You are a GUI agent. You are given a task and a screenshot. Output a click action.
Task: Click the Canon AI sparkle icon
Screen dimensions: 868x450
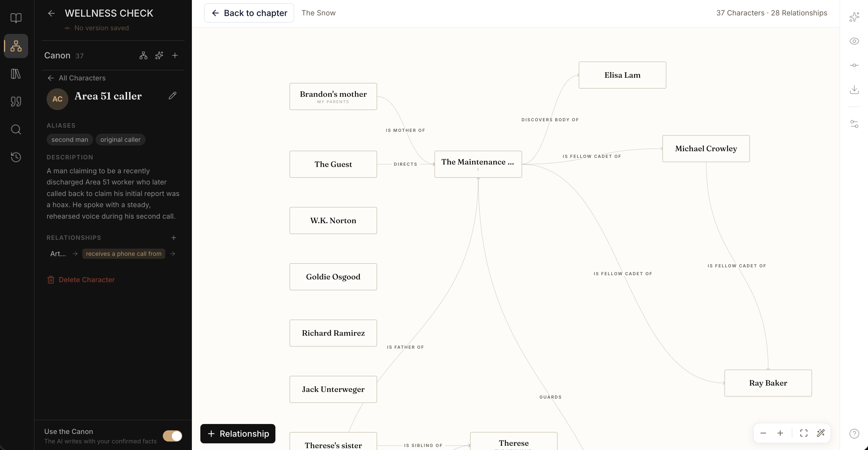click(159, 56)
